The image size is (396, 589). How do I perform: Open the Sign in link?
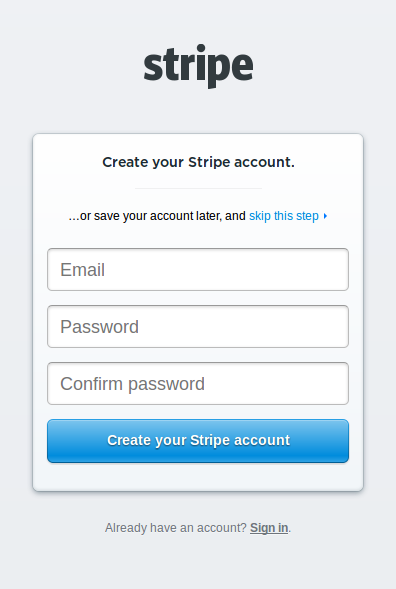(x=269, y=528)
